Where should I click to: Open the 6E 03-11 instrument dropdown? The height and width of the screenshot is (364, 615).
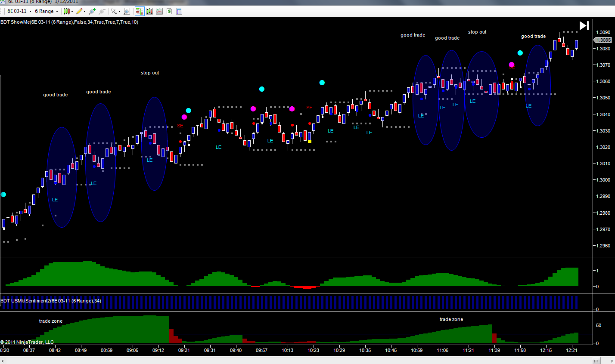19,11
